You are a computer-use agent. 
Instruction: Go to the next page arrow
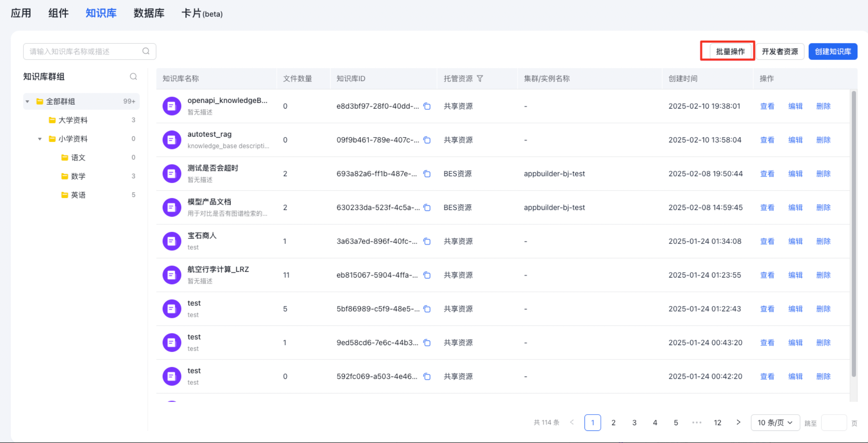pos(738,422)
